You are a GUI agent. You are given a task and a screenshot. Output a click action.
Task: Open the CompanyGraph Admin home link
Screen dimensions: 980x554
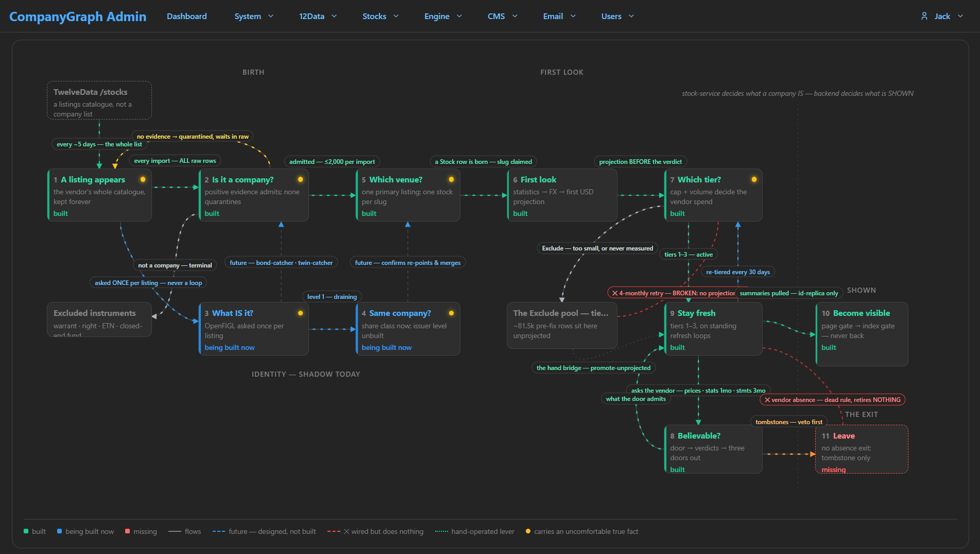78,16
